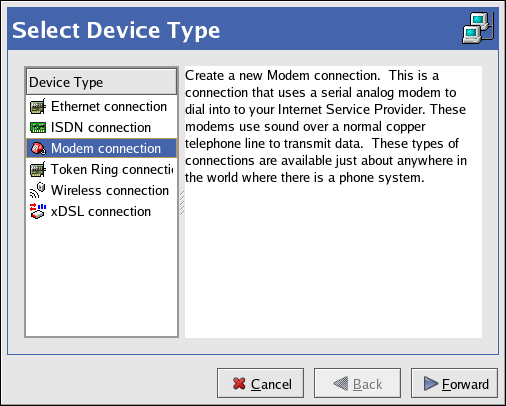The width and height of the screenshot is (506, 406).
Task: Choose Token Ring connection entry
Action: pyautogui.click(x=101, y=169)
